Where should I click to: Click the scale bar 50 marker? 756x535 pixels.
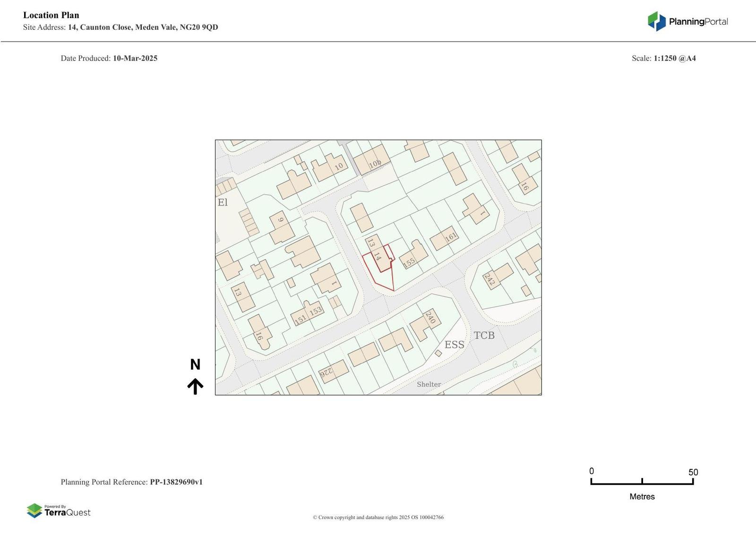pyautogui.click(x=693, y=472)
